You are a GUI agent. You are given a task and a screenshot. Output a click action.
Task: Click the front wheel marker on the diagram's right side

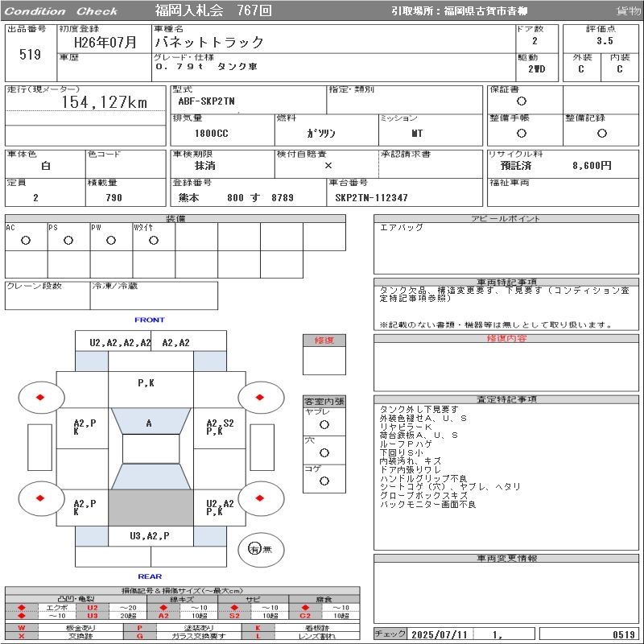point(261,396)
